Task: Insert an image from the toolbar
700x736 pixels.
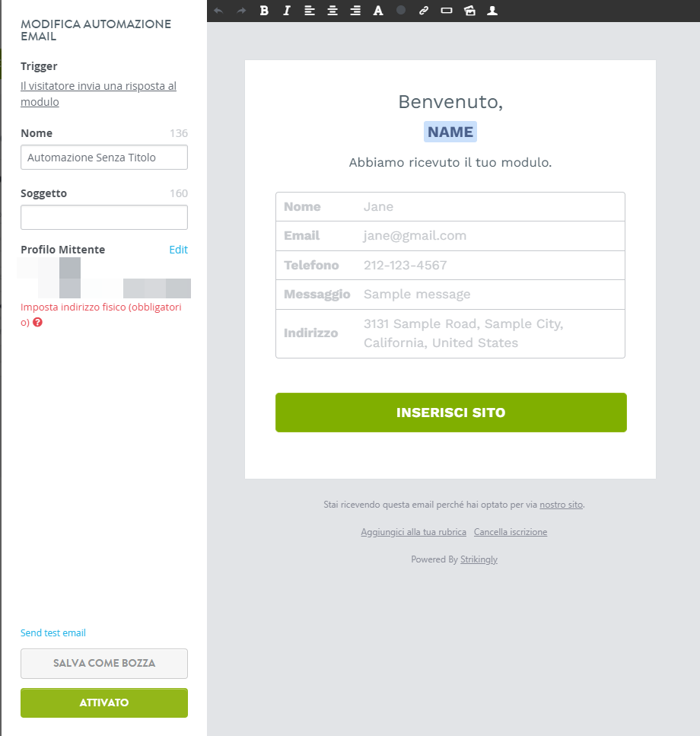Action: tap(469, 11)
